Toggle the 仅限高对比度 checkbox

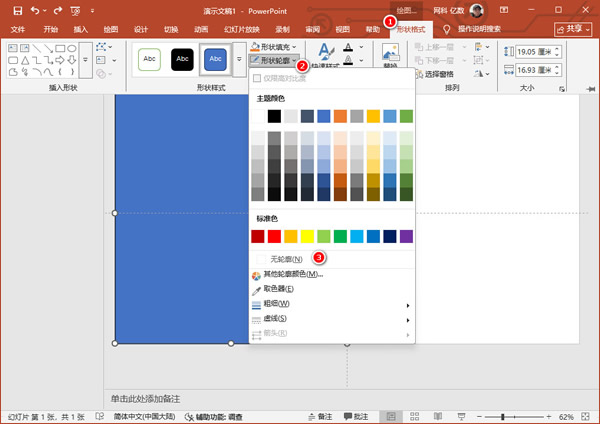tap(259, 78)
